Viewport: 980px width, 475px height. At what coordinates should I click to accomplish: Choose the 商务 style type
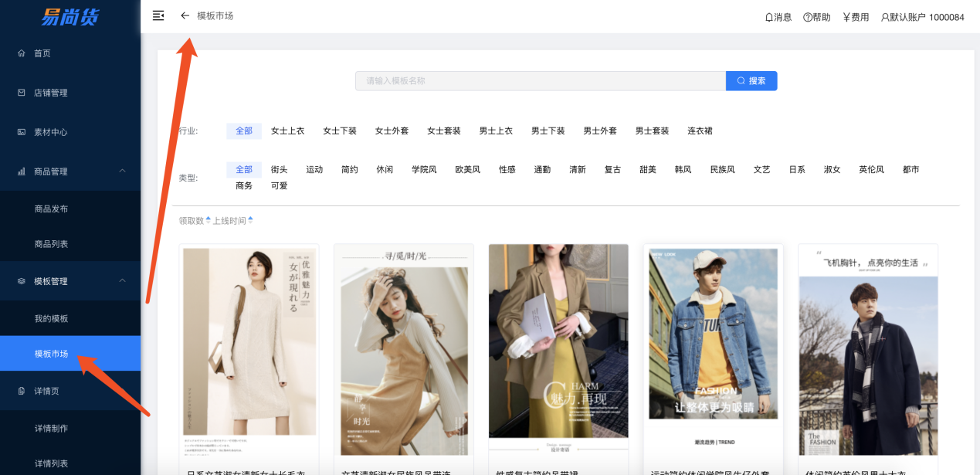[x=244, y=186]
